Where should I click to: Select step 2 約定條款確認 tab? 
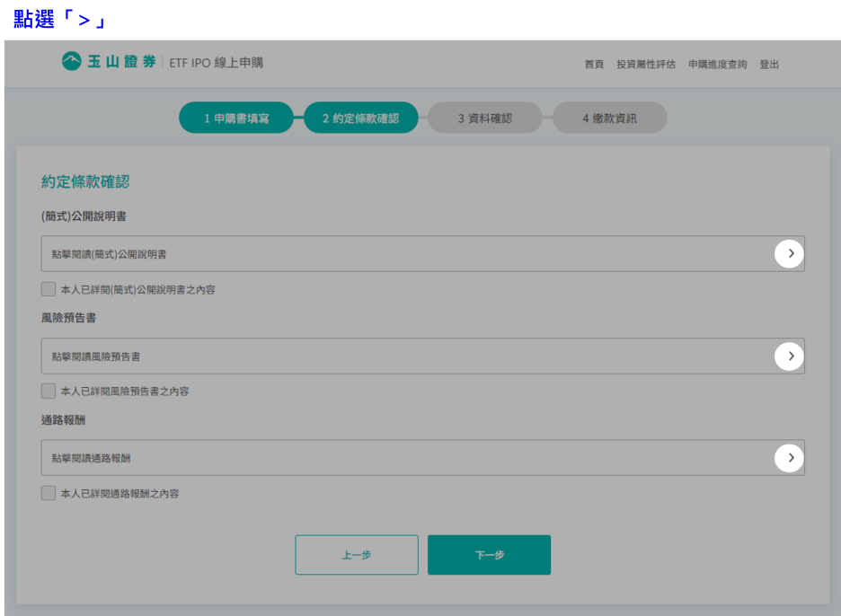click(360, 118)
